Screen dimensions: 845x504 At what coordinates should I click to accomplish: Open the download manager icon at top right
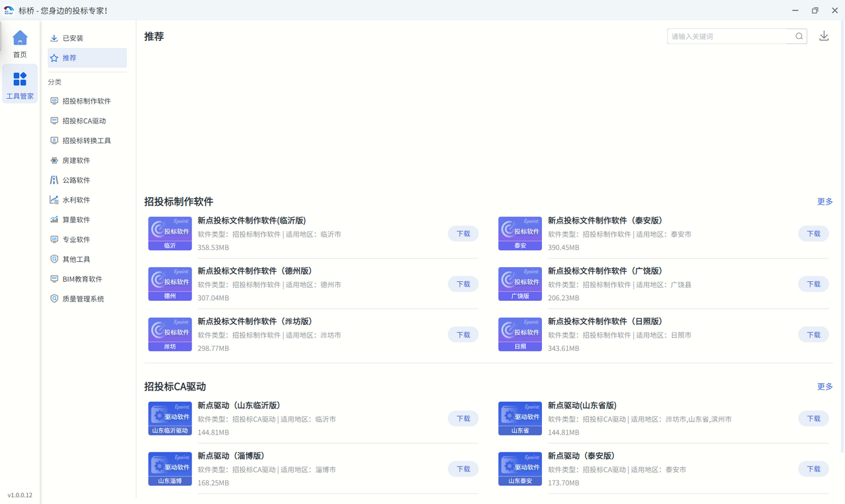(x=823, y=36)
